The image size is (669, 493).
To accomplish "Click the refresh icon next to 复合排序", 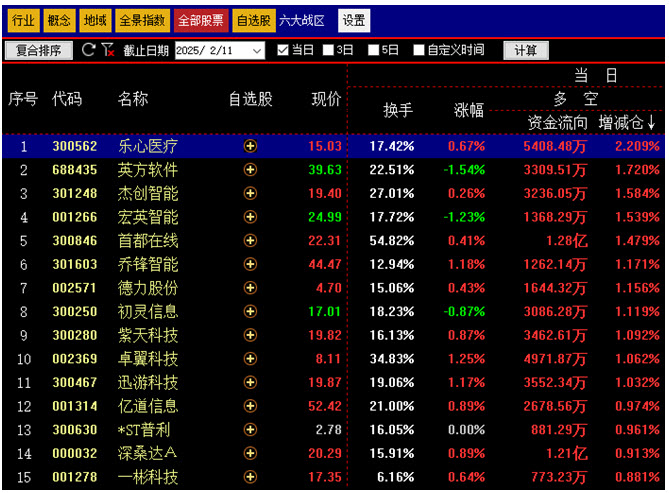I will click(88, 50).
